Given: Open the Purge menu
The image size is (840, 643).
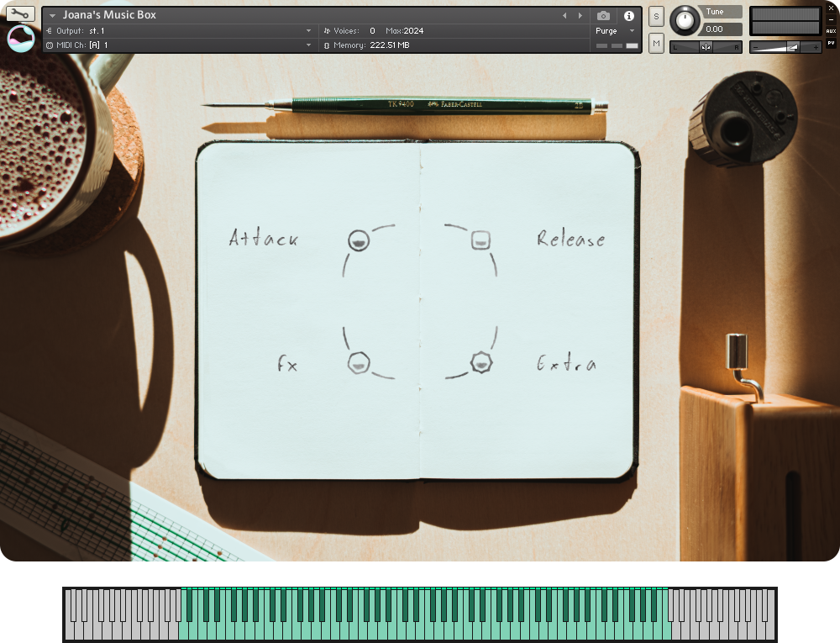Looking at the screenshot, I should click(x=615, y=31).
